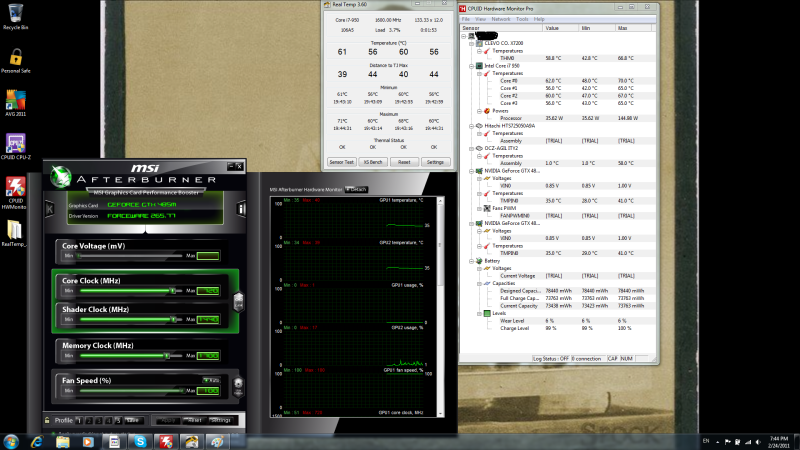Collapse the Intel Core i7 950 node

tap(471, 66)
